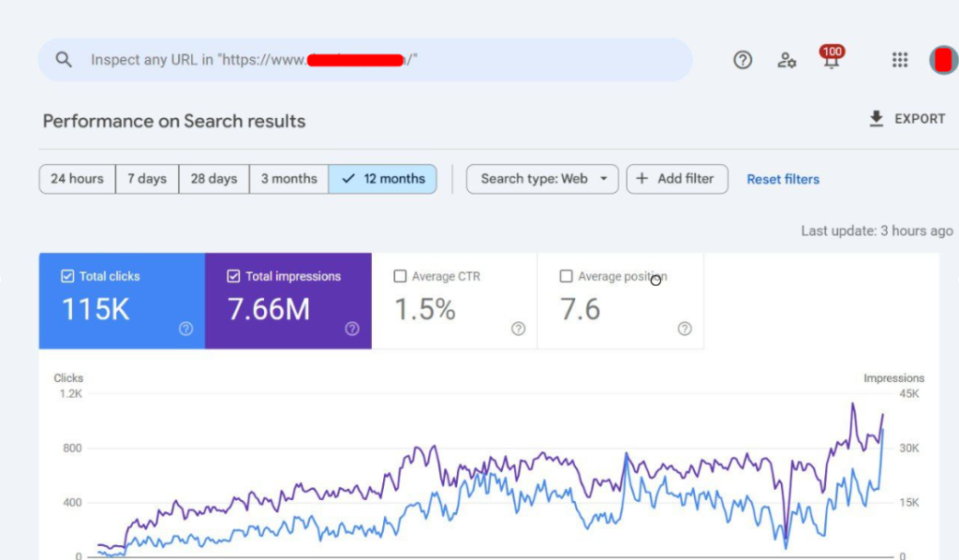Click the user preferences icon
The width and height of the screenshot is (959, 560).
(787, 59)
